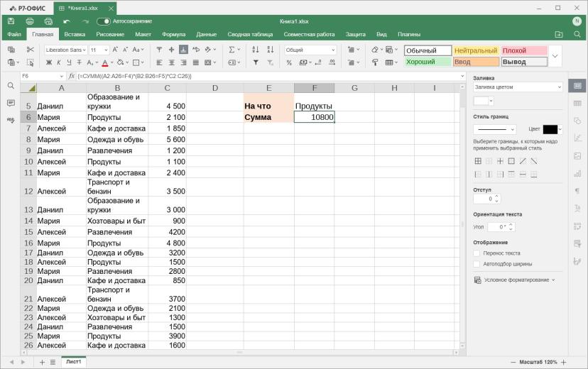
Task: Enable the Автоподбор ширины checkbox
Action: click(x=477, y=264)
